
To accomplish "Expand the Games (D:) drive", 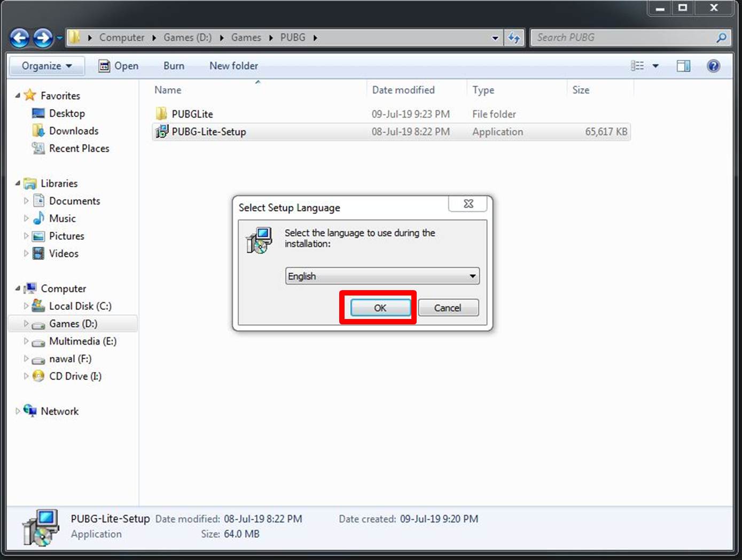I will (26, 323).
